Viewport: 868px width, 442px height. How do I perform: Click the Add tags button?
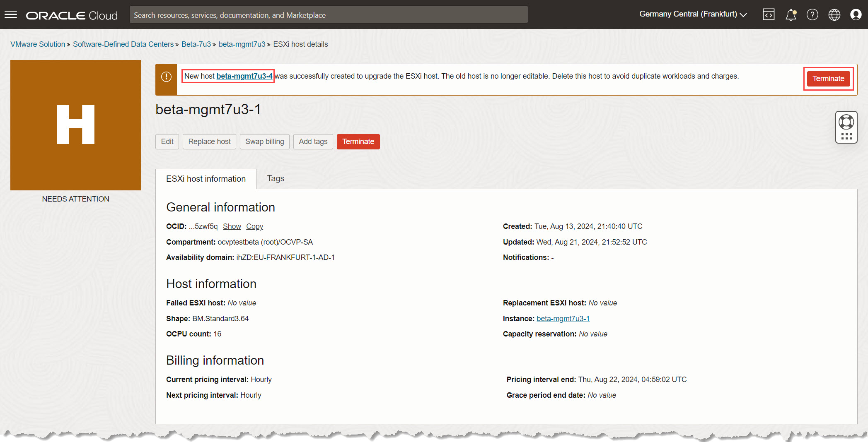(x=313, y=142)
